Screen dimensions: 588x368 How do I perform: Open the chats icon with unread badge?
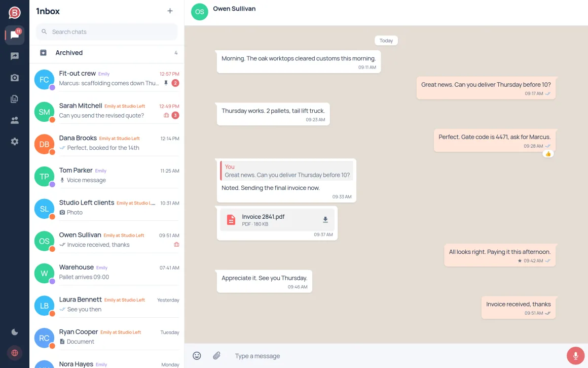coord(15,35)
